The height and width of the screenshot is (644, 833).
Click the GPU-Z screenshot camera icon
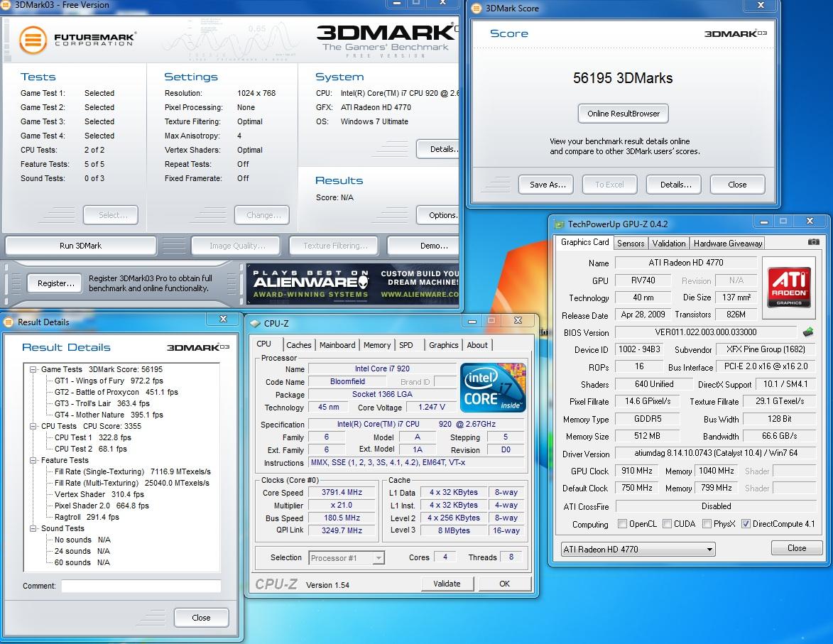(x=813, y=241)
